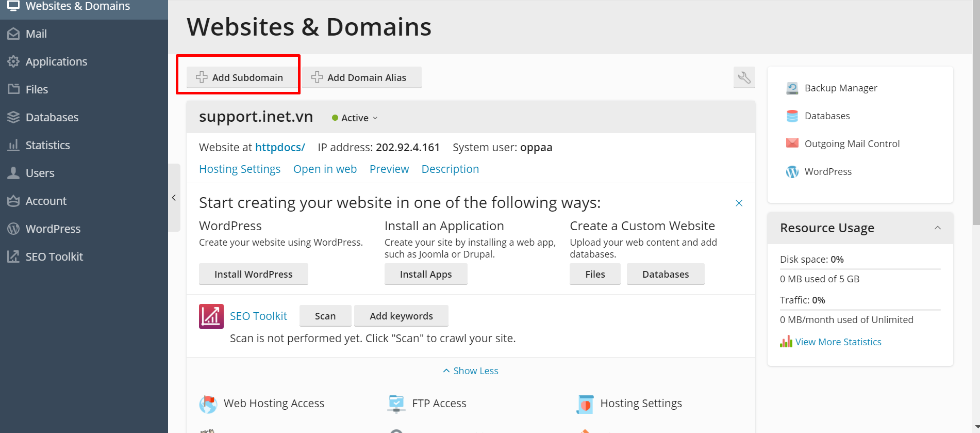Start an SEO Scan

pos(325,316)
